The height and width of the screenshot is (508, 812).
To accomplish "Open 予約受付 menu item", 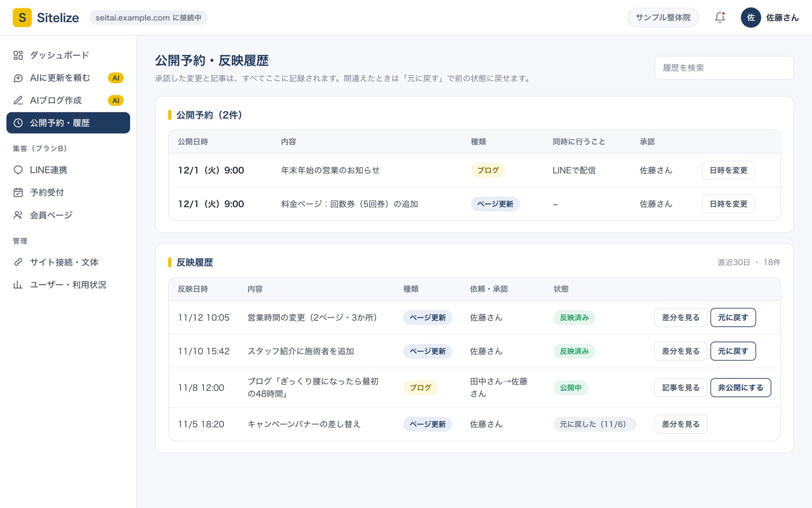I will 68,193.
